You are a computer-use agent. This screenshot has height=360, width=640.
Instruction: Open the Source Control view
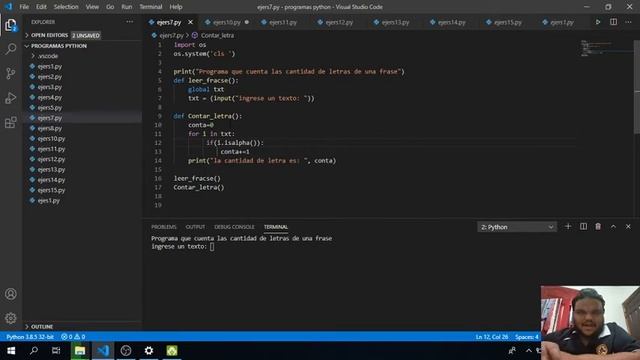pos(11,73)
